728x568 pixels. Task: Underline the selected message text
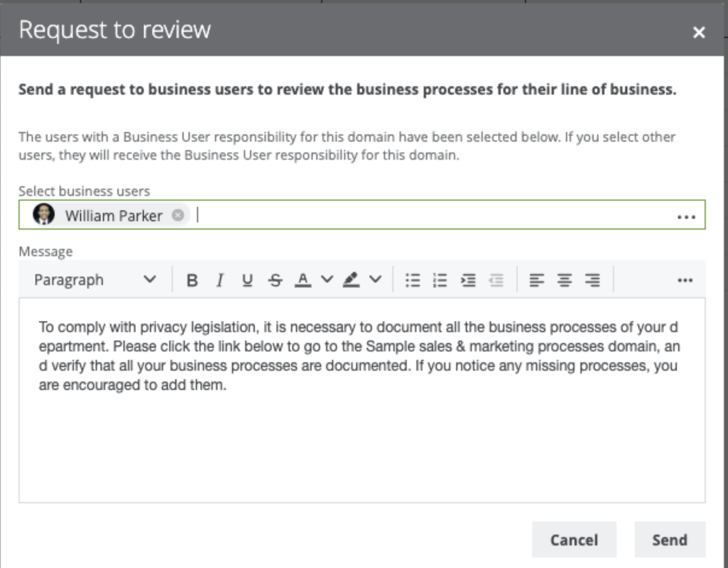247,280
